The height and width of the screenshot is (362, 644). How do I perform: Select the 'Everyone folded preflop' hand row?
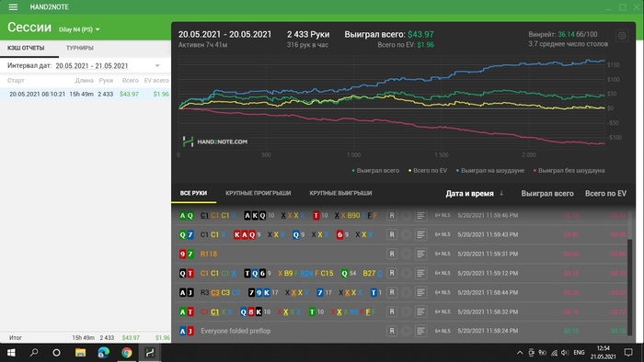pos(400,331)
